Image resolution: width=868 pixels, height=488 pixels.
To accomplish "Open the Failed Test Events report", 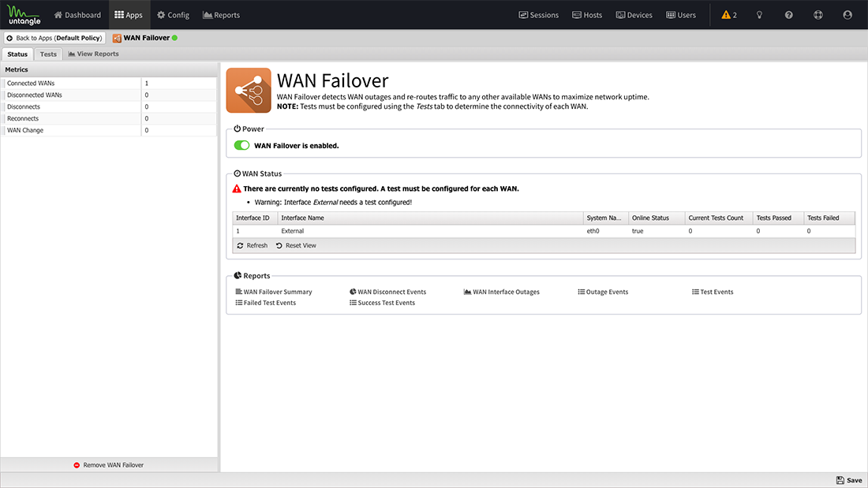I will tap(266, 304).
